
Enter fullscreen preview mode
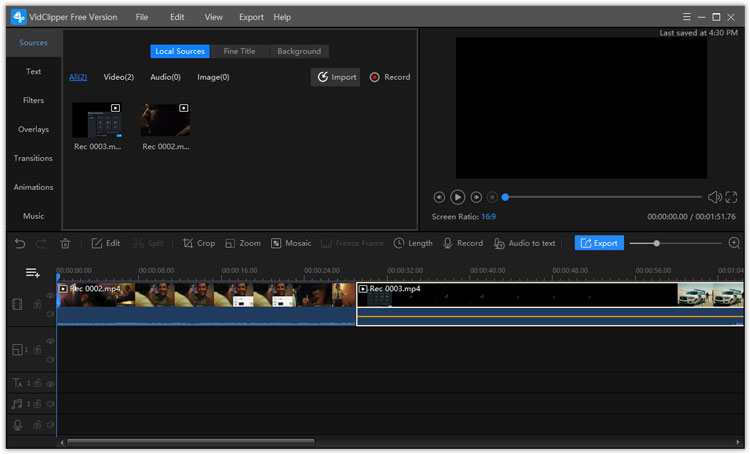(x=731, y=197)
